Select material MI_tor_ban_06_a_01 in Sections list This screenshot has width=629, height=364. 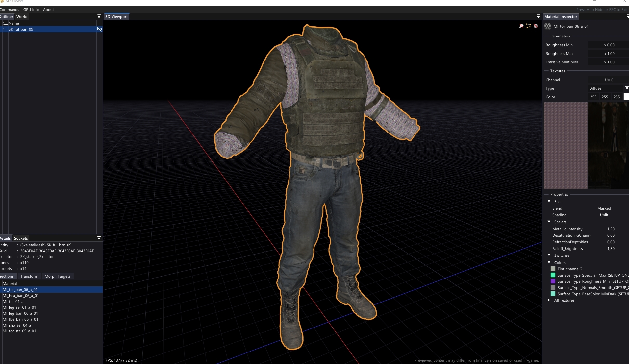coord(51,290)
